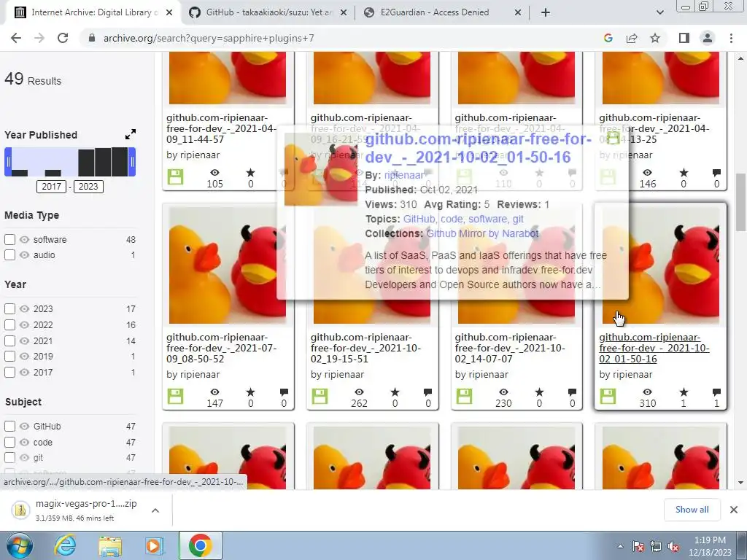Open the 2021-07-09_08-50-52 item title
The image size is (747, 560).
click(222, 348)
